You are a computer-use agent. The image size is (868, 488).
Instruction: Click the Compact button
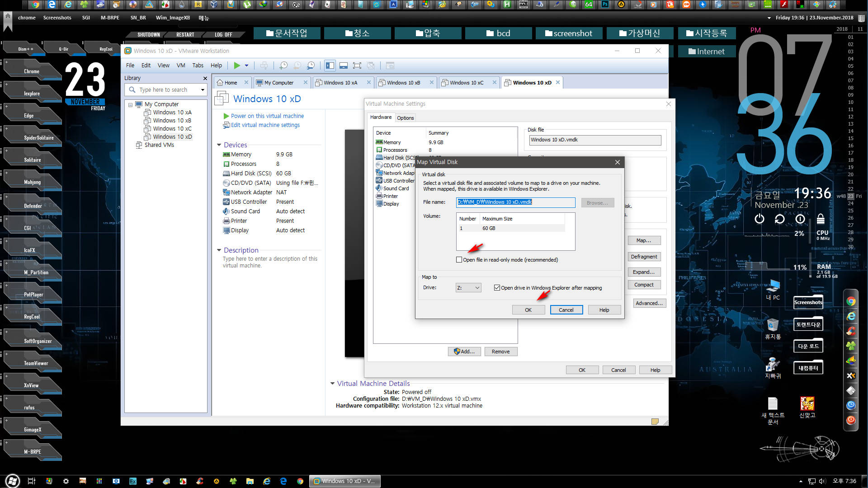pyautogui.click(x=644, y=285)
